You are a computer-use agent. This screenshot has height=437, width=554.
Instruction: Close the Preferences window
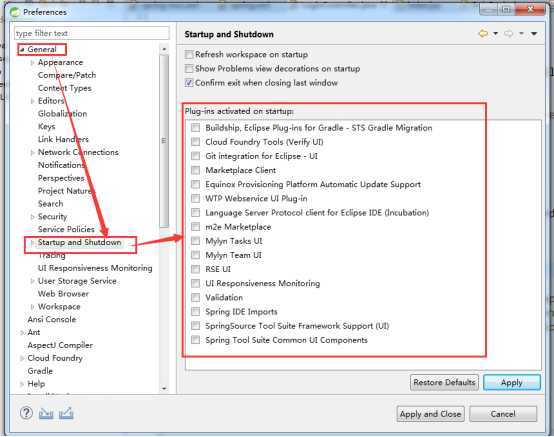(531, 10)
